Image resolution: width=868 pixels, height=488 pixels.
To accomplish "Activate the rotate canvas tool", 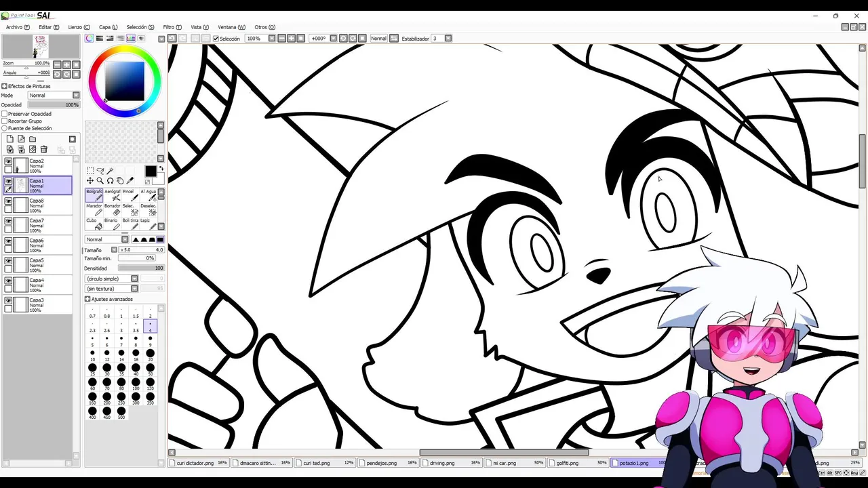I will (110, 181).
